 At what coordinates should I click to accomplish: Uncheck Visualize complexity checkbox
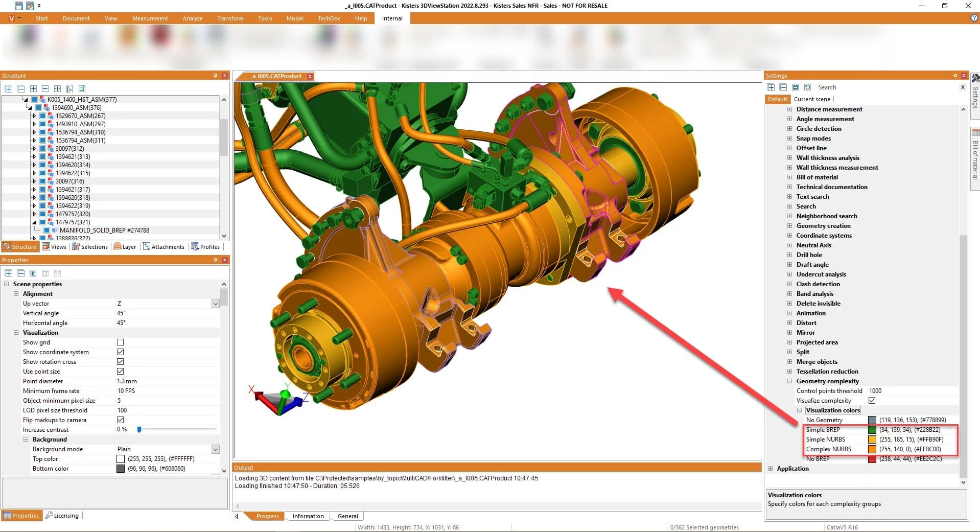pos(872,401)
